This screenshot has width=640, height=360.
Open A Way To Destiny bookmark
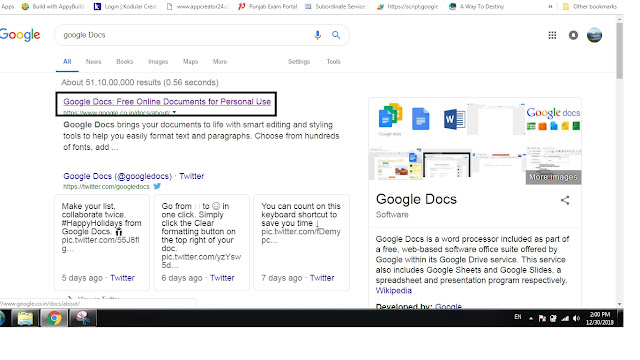pyautogui.click(x=476, y=7)
